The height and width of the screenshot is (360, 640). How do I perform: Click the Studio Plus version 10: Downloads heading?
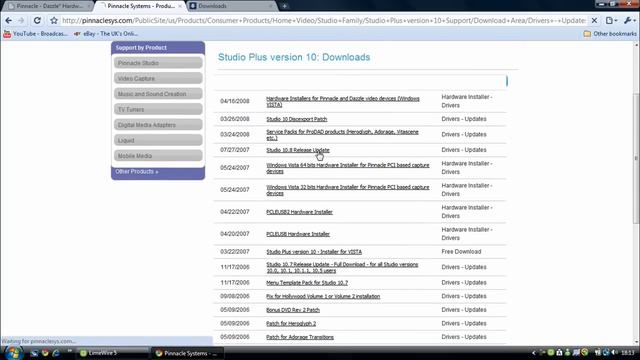point(294,57)
